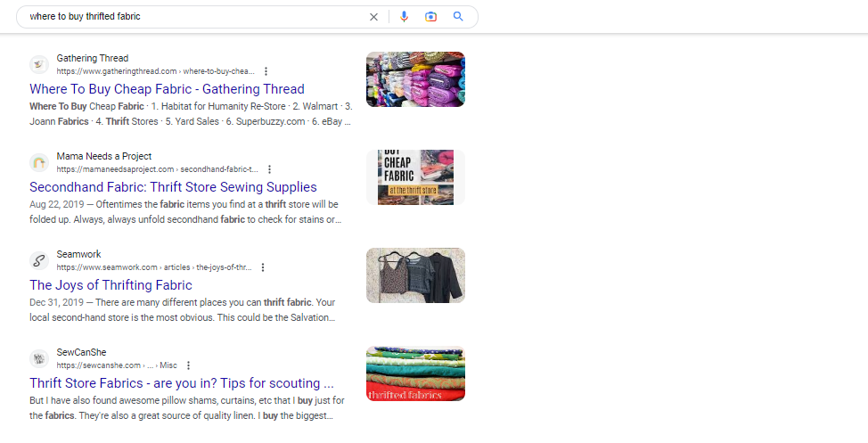Open the hanging tops thumbnail for Seamwork
Screen dimensions: 868x443
[x=416, y=275]
